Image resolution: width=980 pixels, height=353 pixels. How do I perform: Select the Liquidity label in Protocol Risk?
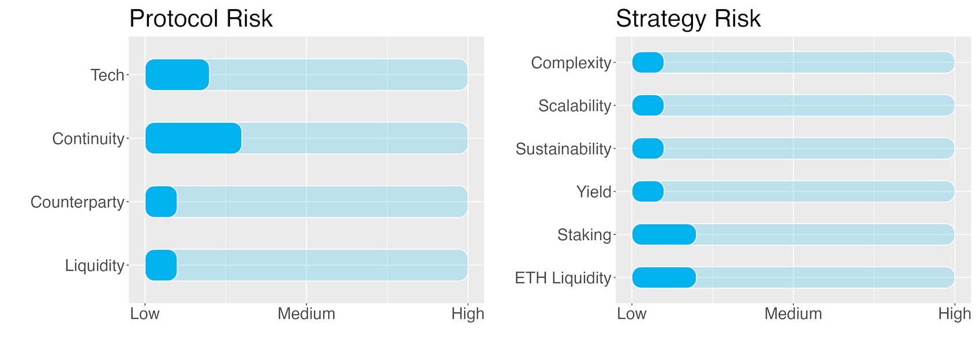(95, 265)
